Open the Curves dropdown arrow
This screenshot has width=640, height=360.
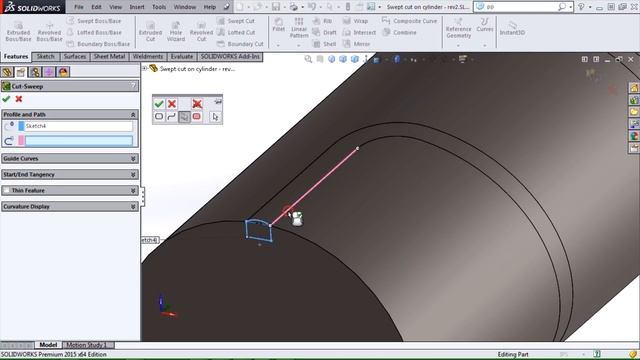coord(484,45)
